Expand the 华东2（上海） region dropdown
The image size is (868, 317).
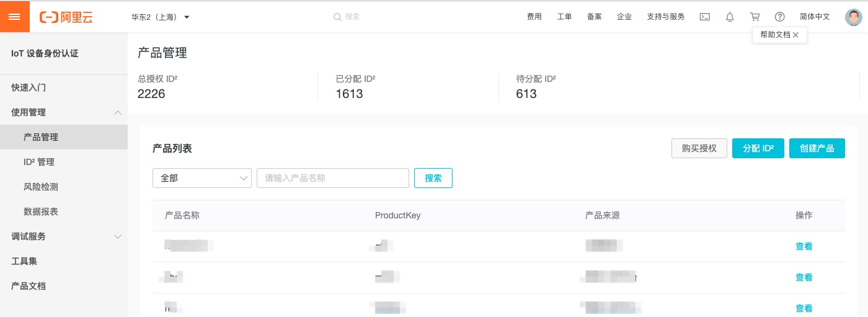click(161, 17)
